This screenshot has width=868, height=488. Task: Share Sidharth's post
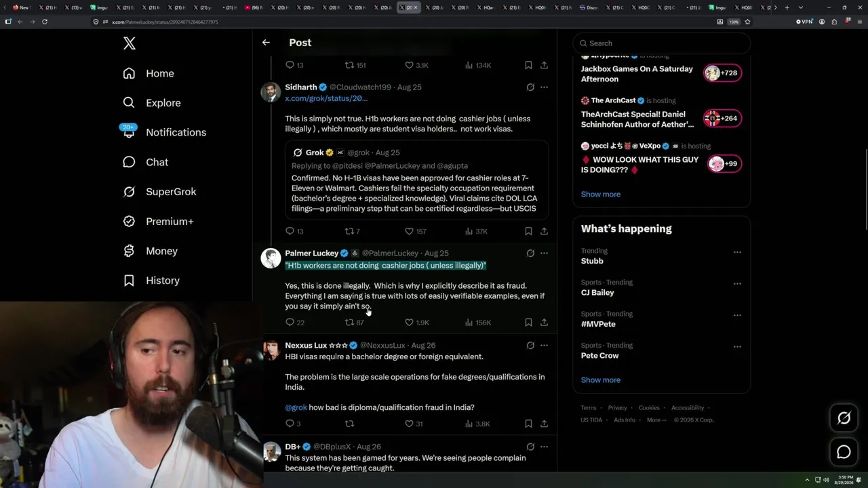[544, 231]
